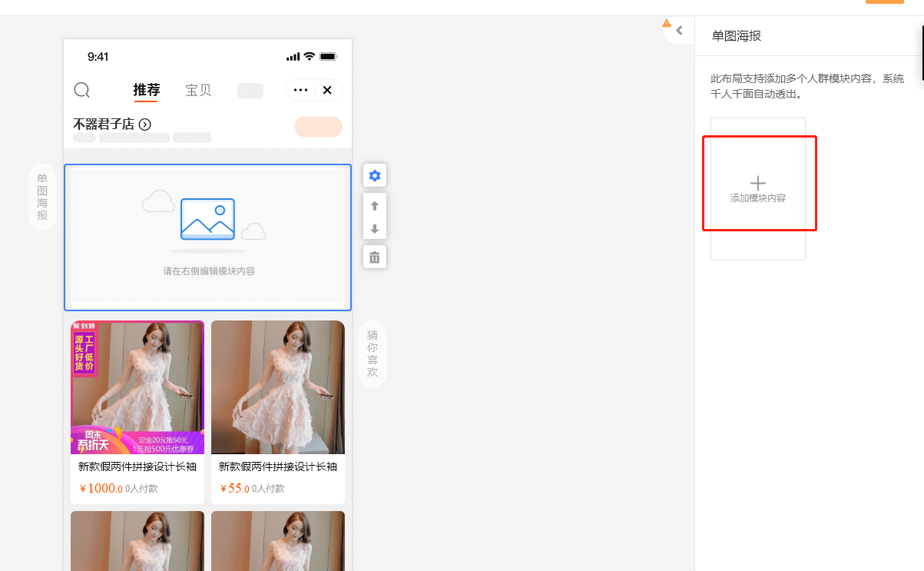Click the 9:41 status bar time
Viewport: 924px width, 571px height.
98,57
